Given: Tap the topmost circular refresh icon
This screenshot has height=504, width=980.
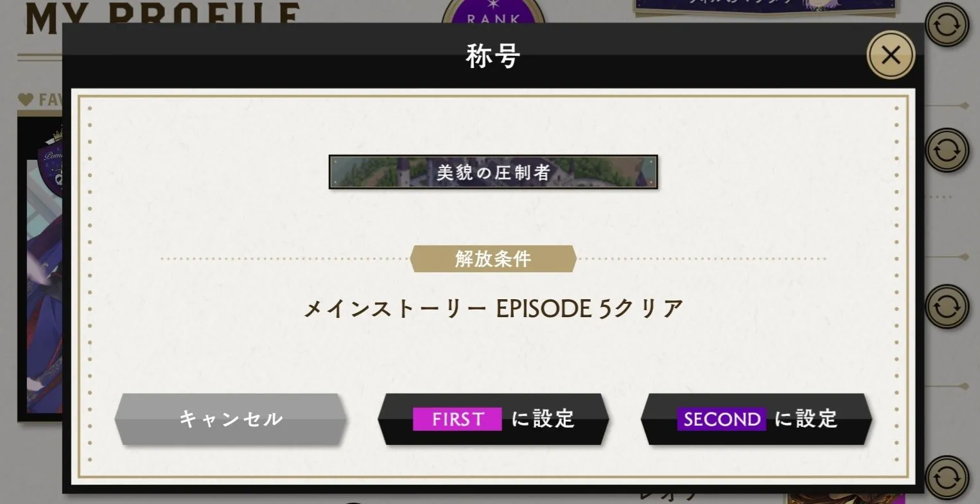Looking at the screenshot, I should pyautogui.click(x=947, y=25).
